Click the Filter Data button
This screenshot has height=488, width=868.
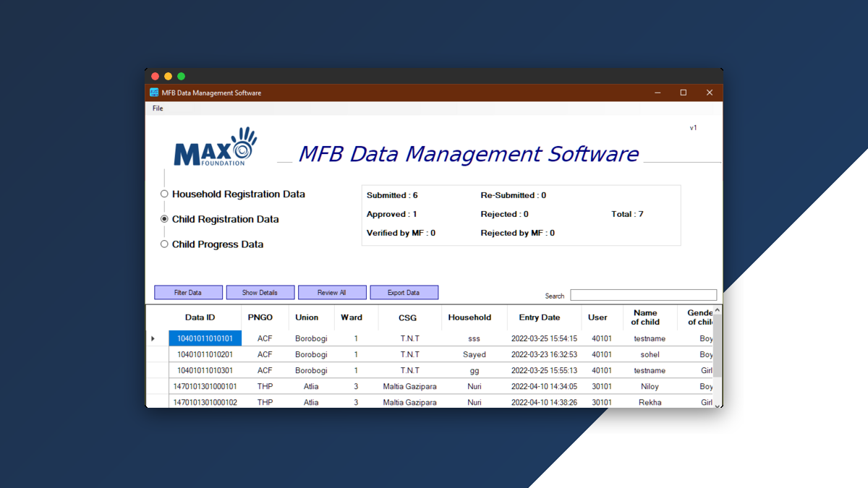tap(188, 292)
